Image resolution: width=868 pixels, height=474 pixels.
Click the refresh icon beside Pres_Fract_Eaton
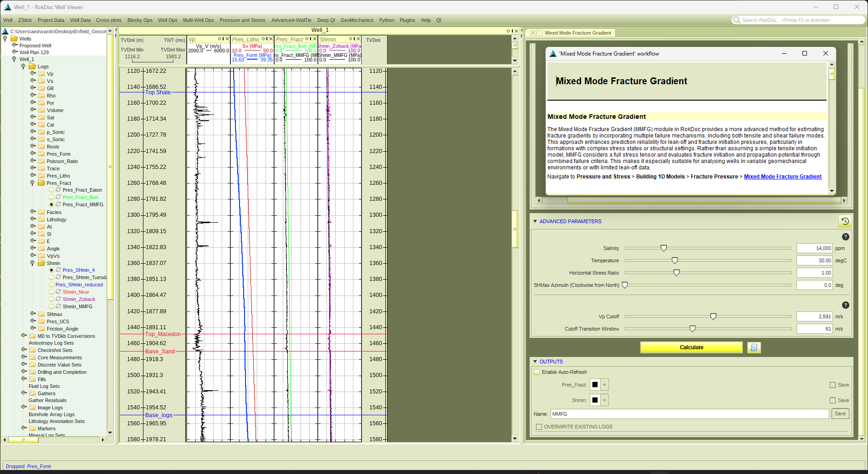pyautogui.click(x=58, y=190)
